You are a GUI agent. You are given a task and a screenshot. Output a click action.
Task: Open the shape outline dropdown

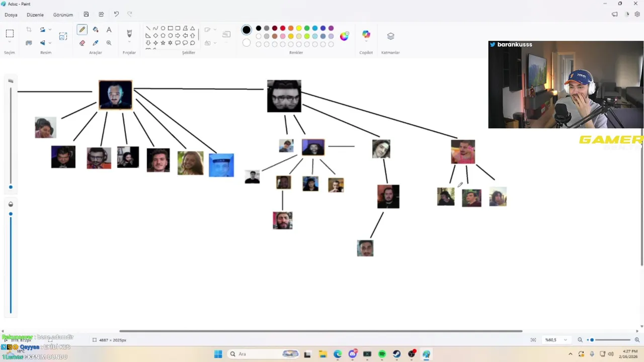[x=215, y=30]
